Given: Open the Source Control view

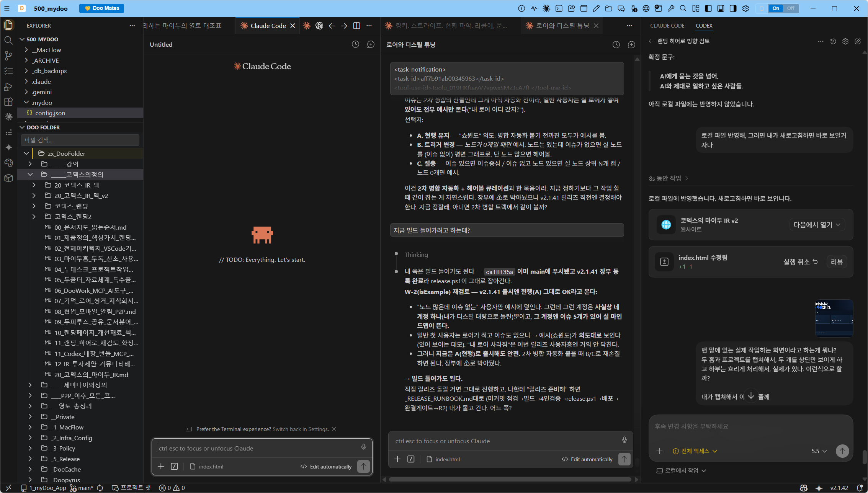Looking at the screenshot, I should [x=8, y=56].
